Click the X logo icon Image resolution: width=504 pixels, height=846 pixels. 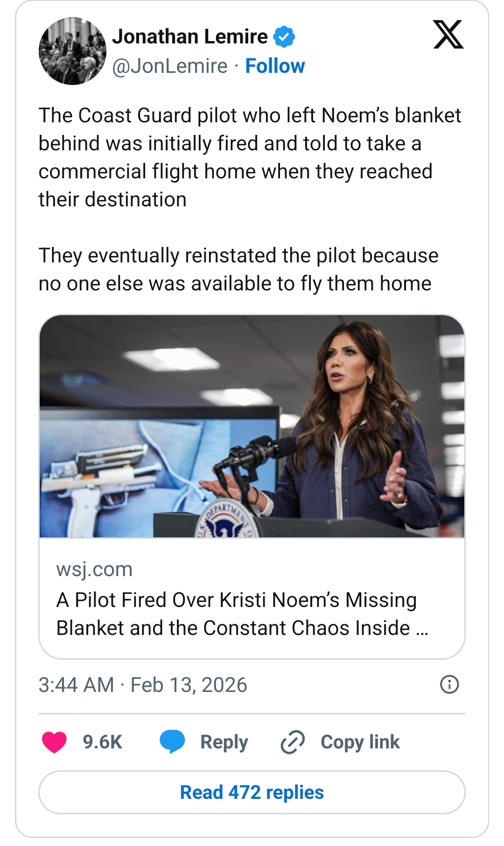point(448,35)
